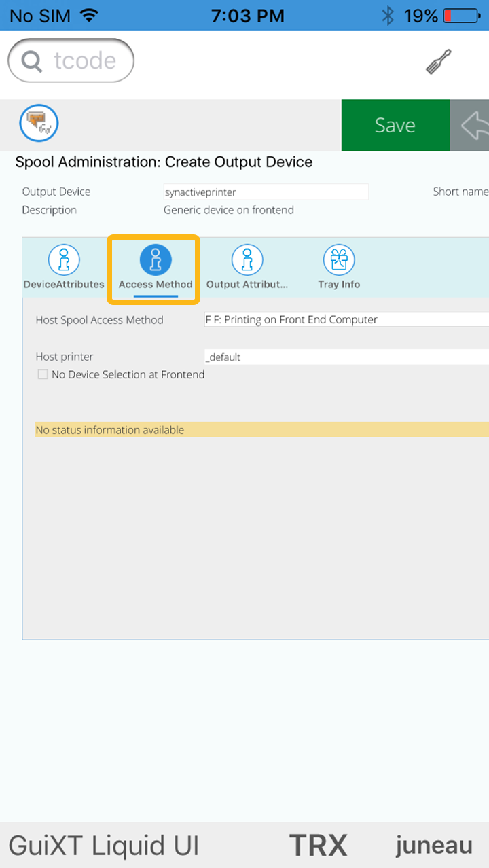Expand the Host Spool Access Method dropdown

pyautogui.click(x=346, y=320)
